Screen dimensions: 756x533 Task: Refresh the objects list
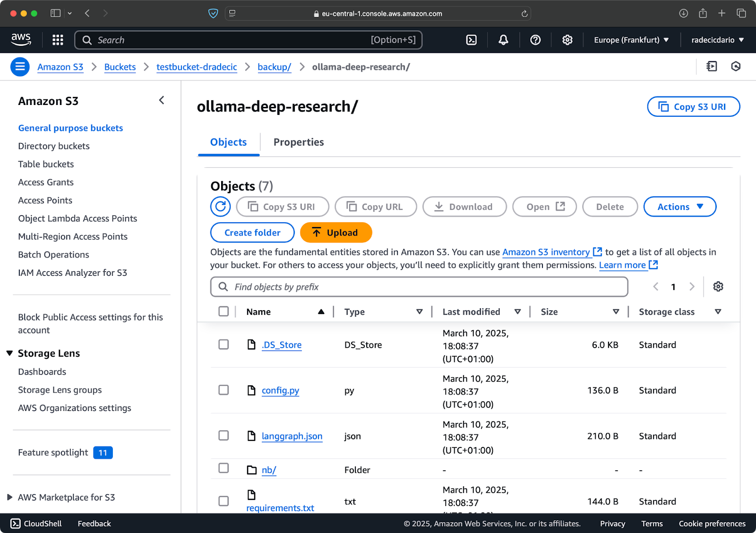pyautogui.click(x=220, y=207)
